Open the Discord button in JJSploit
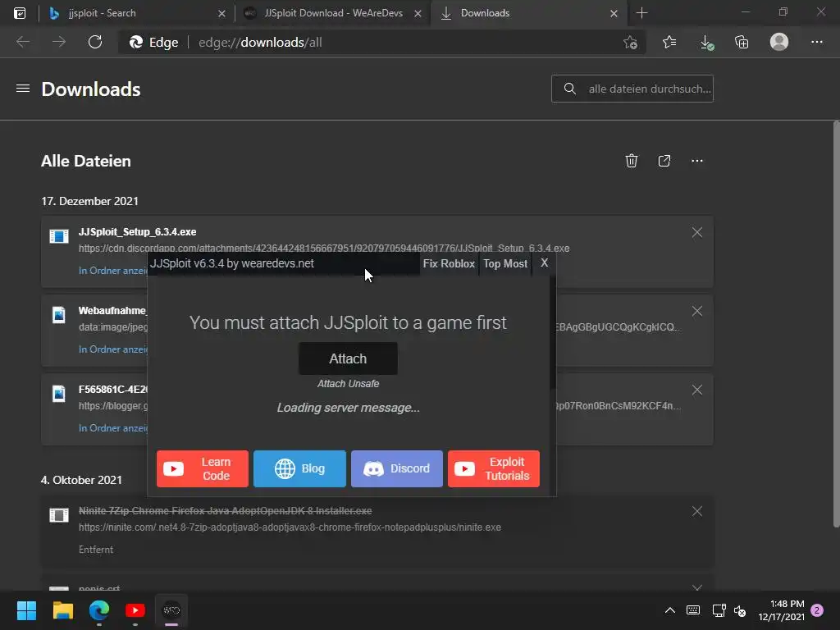Screen dimensions: 840x630 [396, 468]
